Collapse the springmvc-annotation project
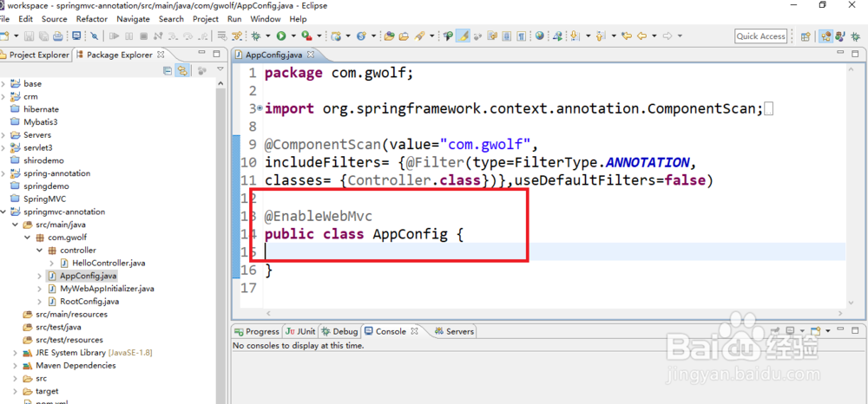Screen dimensions: 868x404 3,212
